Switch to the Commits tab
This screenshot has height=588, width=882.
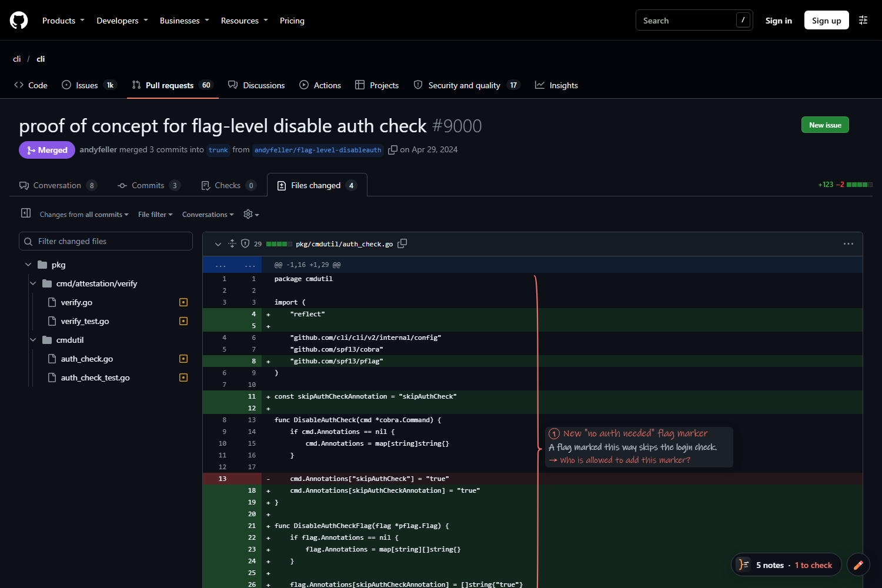(x=149, y=185)
